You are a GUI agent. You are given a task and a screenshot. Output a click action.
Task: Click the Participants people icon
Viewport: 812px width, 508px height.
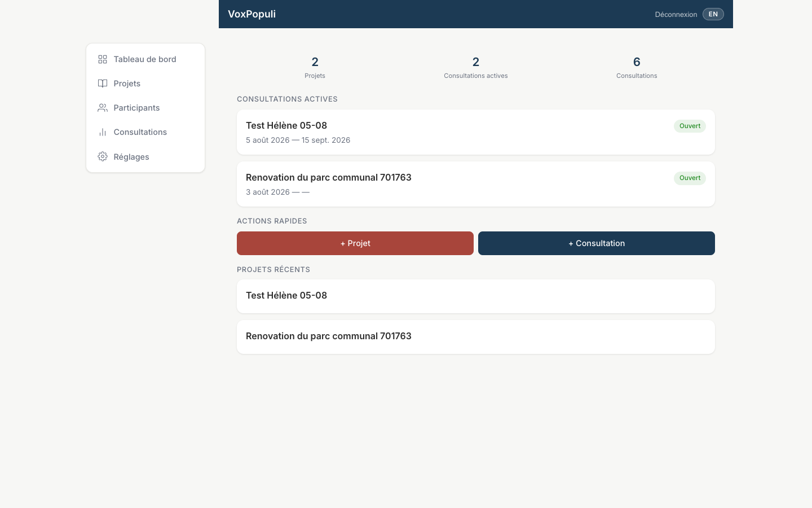coord(103,108)
